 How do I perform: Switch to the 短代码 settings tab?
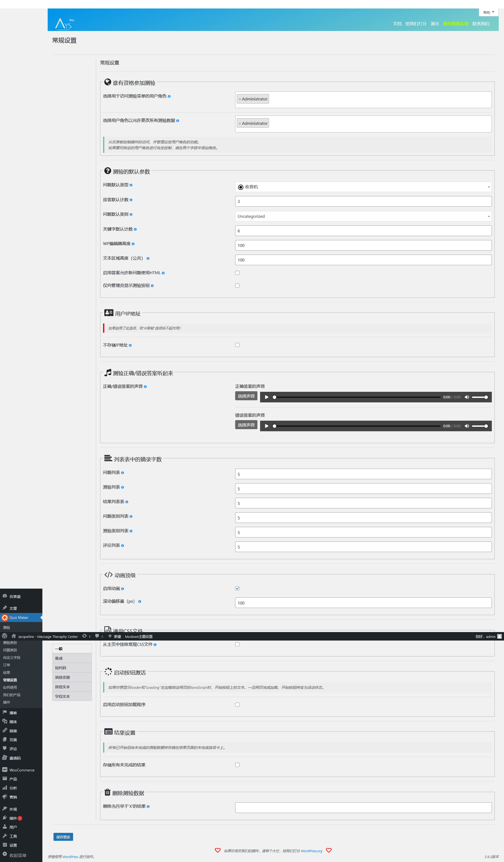click(x=61, y=668)
